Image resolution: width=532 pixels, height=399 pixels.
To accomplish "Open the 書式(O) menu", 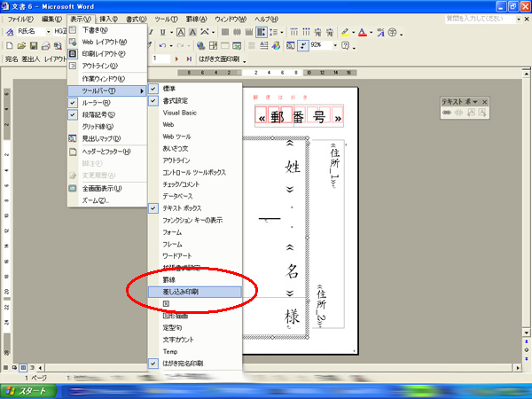I will point(137,20).
